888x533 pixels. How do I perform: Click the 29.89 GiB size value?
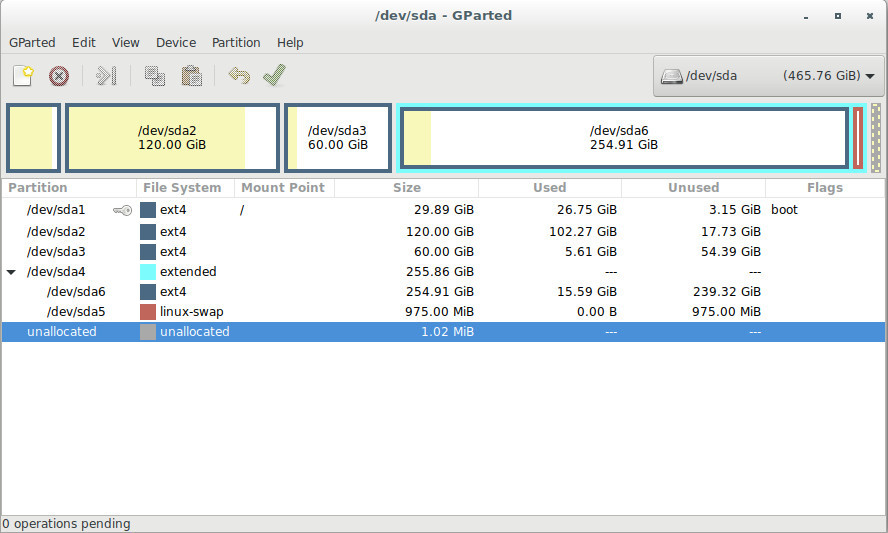(443, 210)
